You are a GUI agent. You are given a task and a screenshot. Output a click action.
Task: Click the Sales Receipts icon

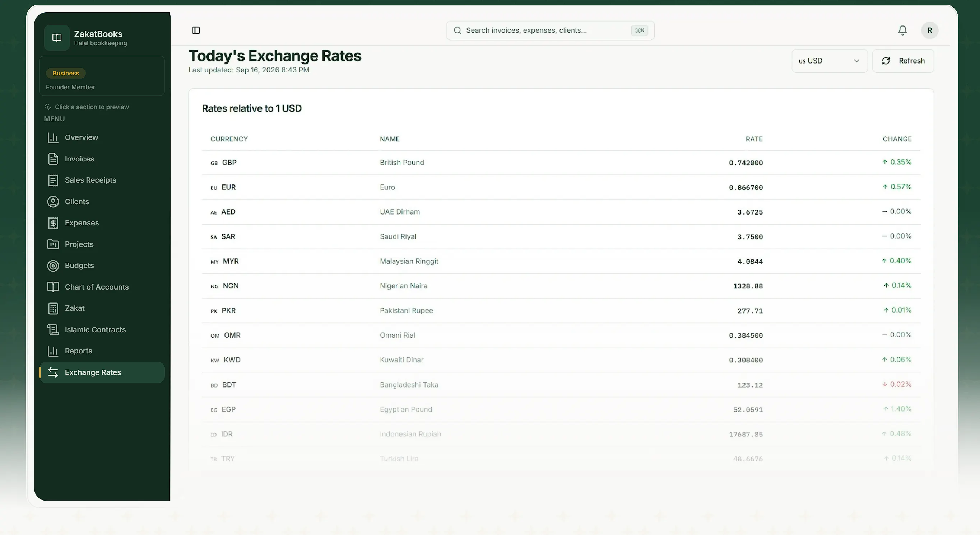coord(53,180)
